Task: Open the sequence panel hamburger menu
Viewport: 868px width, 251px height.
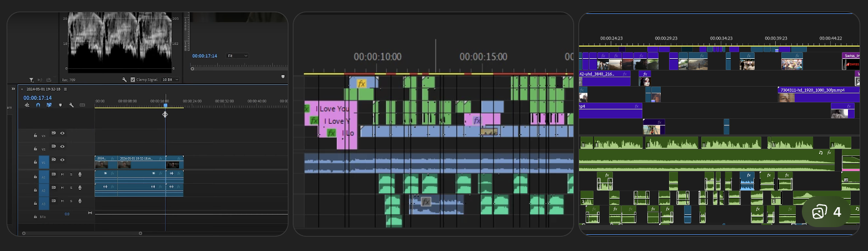Action: [x=65, y=89]
